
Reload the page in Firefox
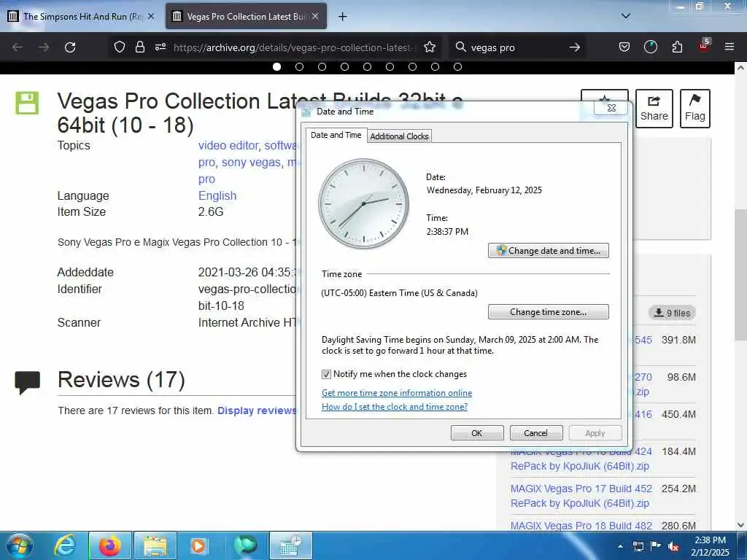[x=70, y=47]
